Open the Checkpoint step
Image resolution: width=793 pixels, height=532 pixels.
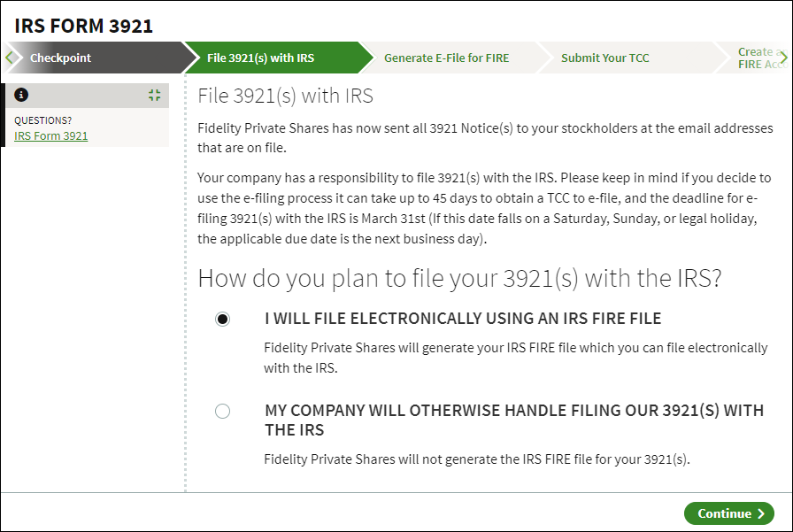60,58
